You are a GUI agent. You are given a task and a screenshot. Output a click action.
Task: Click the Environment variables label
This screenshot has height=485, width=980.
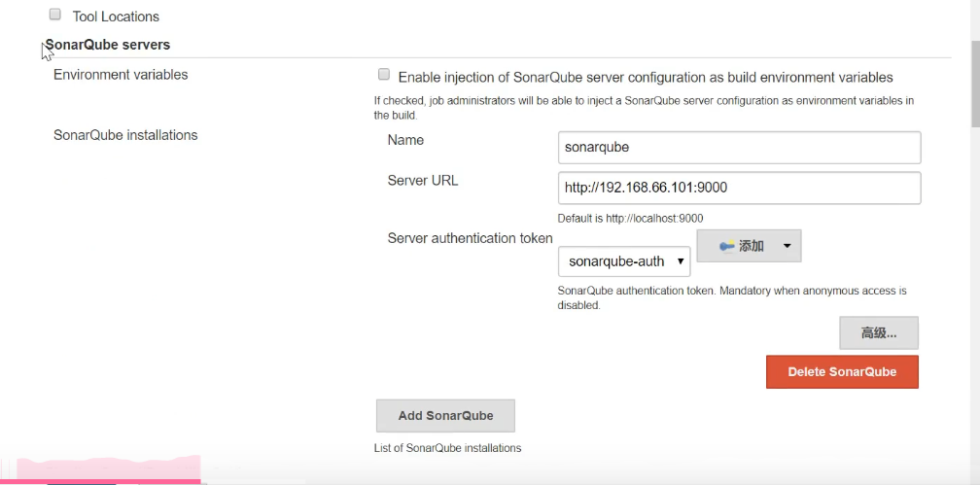pos(121,75)
